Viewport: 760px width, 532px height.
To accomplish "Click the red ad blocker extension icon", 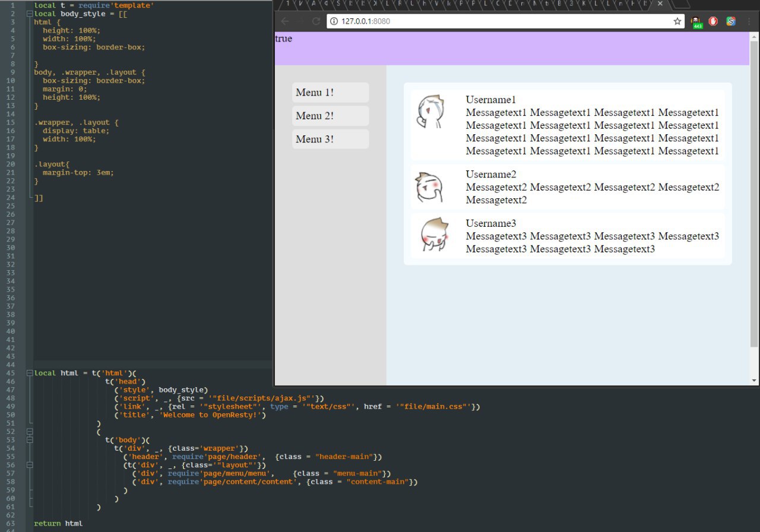I will [x=713, y=21].
